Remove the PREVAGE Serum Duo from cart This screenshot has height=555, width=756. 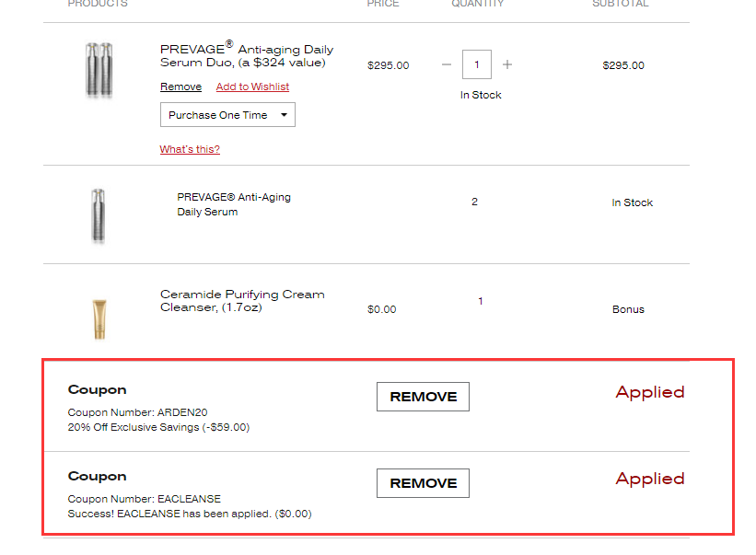[x=180, y=87]
